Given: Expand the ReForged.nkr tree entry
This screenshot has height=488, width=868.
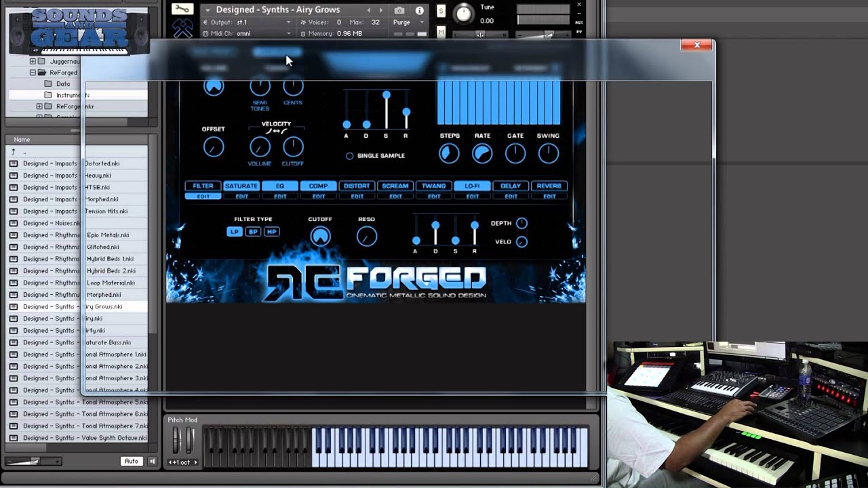Looking at the screenshot, I should tap(39, 106).
